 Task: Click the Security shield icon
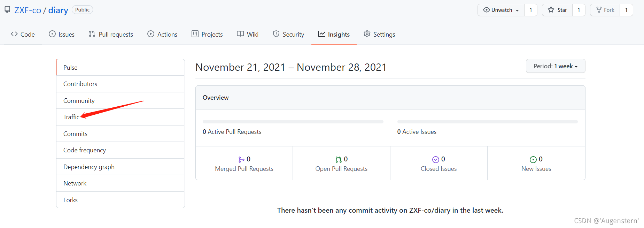tap(276, 34)
